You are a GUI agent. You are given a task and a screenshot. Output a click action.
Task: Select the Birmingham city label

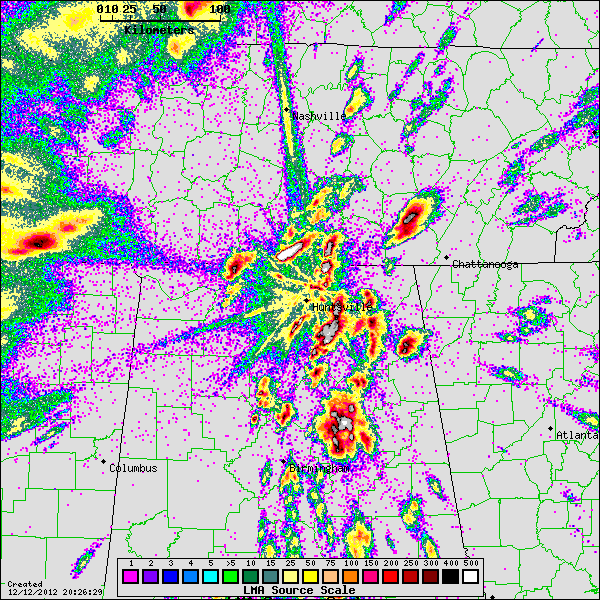[x=319, y=468]
